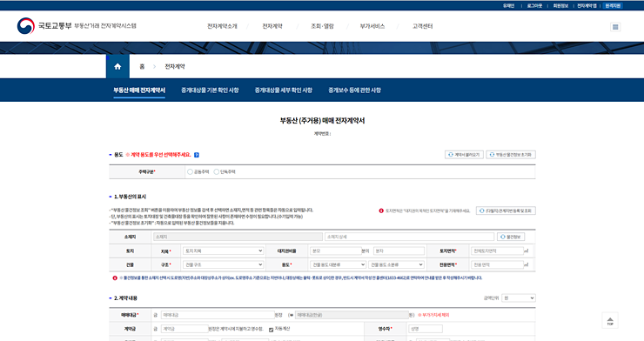
Task: Click the 물건정보 lookup button
Action: (x=511, y=237)
